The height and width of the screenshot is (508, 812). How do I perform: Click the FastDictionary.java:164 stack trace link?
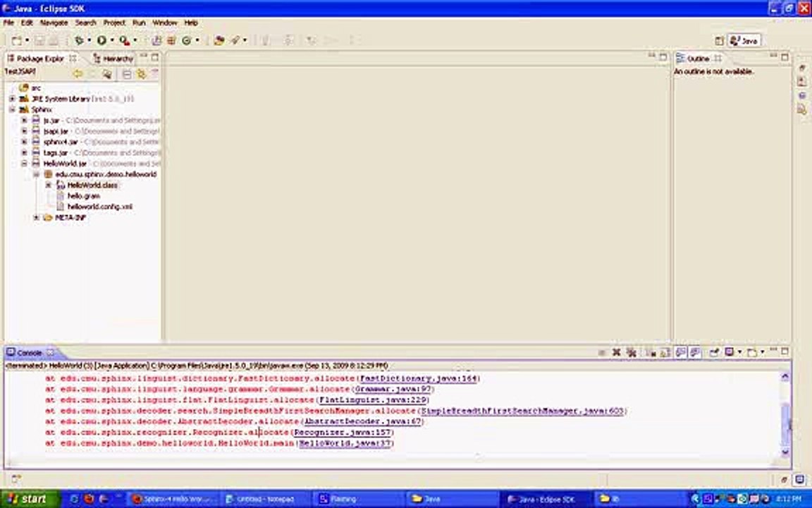click(418, 378)
